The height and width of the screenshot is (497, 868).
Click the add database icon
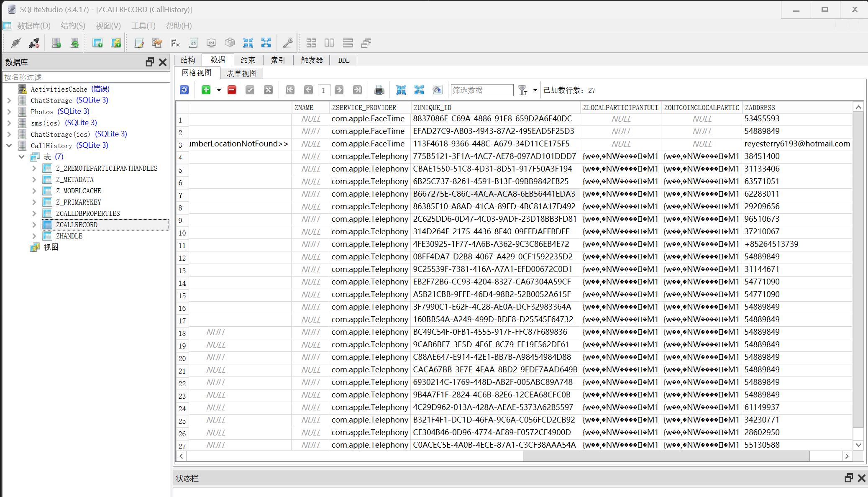tap(56, 43)
